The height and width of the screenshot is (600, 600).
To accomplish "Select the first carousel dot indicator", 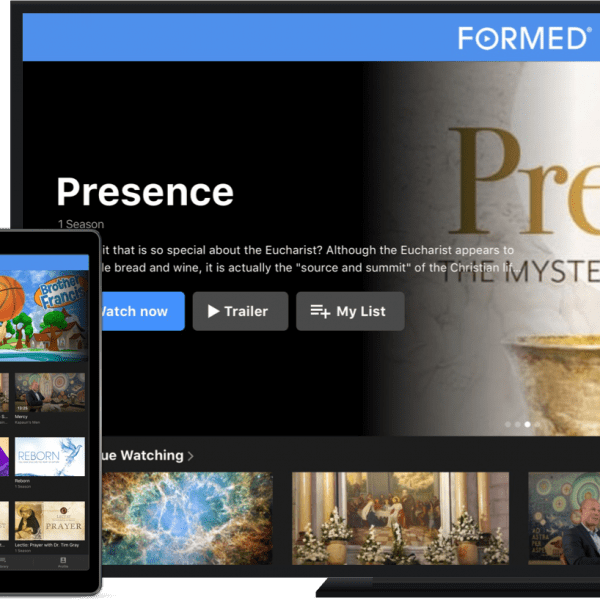I will (x=508, y=424).
